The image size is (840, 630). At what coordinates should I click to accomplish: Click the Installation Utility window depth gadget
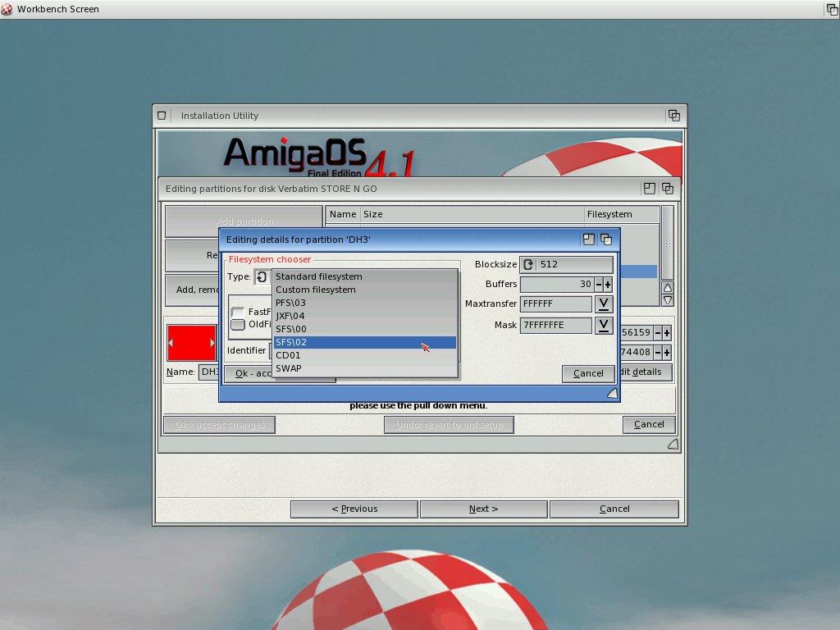(x=674, y=115)
